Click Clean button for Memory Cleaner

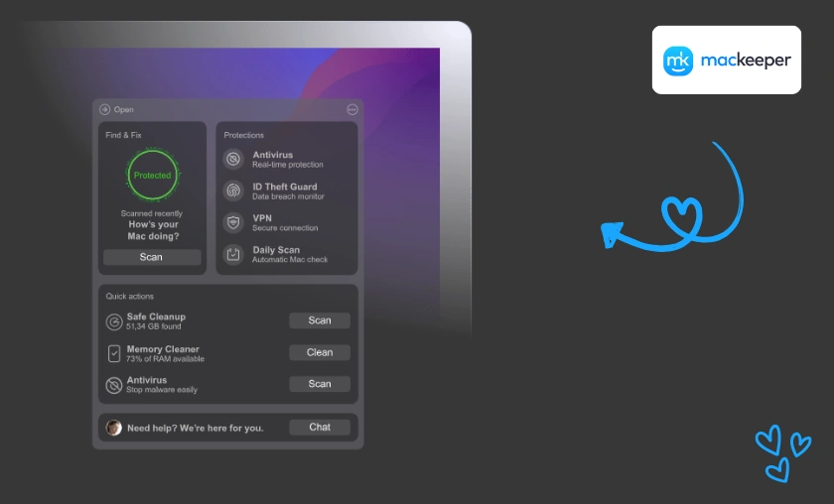click(320, 352)
